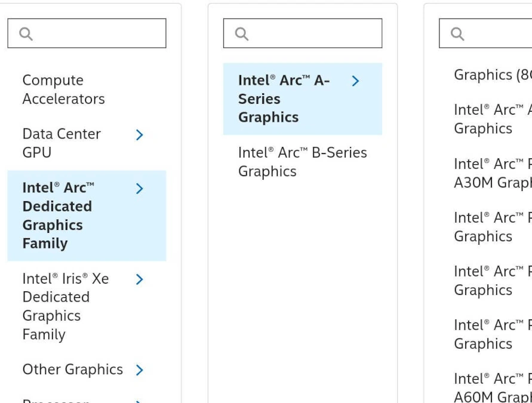Expand the chevron beside Data Center GPU
532x403 pixels.
140,135
